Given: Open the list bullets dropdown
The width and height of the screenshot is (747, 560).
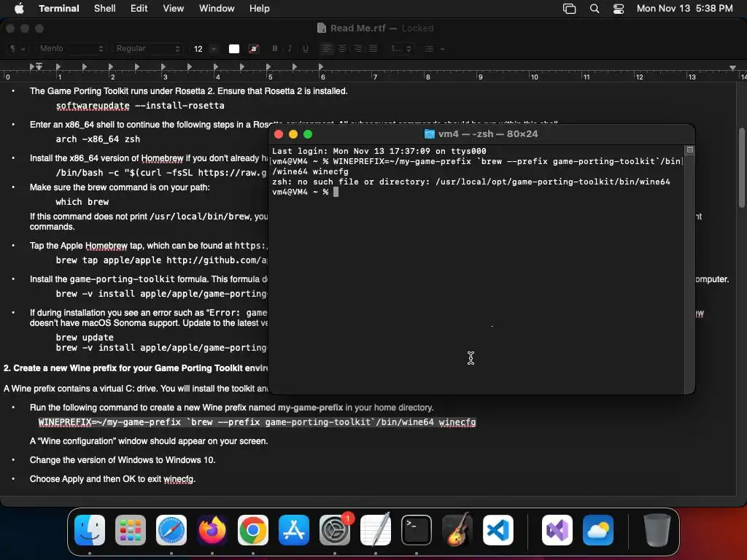Looking at the screenshot, I should click(x=434, y=49).
